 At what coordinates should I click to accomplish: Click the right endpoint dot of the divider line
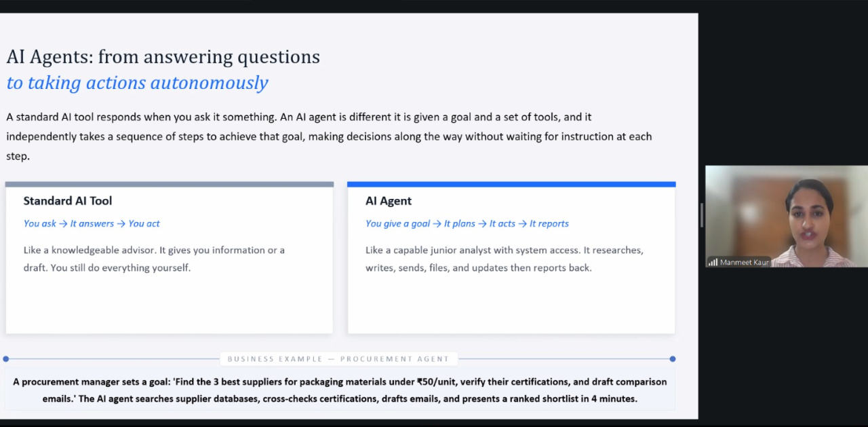pos(673,358)
